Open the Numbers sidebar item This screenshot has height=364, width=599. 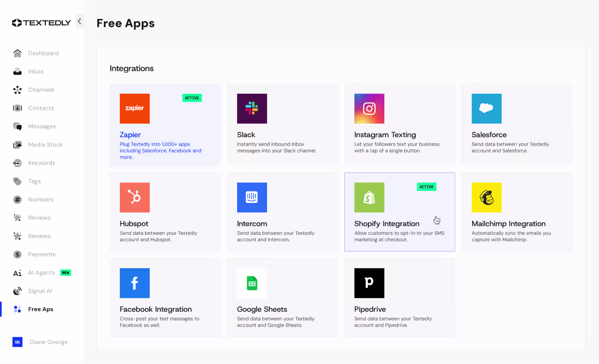(x=41, y=199)
